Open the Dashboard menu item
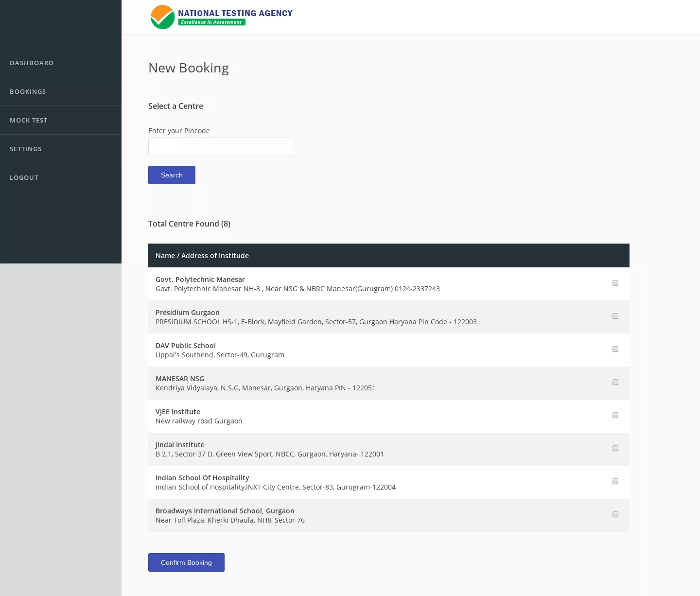This screenshot has height=596, width=700. click(x=32, y=63)
